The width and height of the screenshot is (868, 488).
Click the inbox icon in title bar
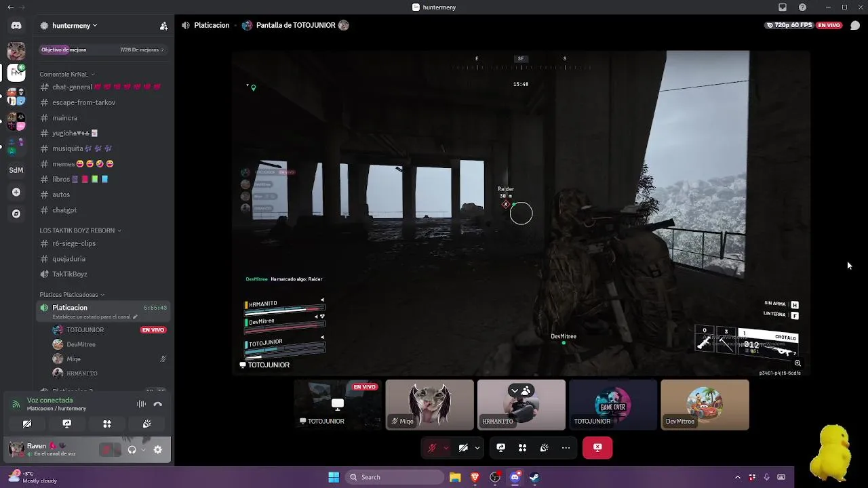(x=783, y=7)
